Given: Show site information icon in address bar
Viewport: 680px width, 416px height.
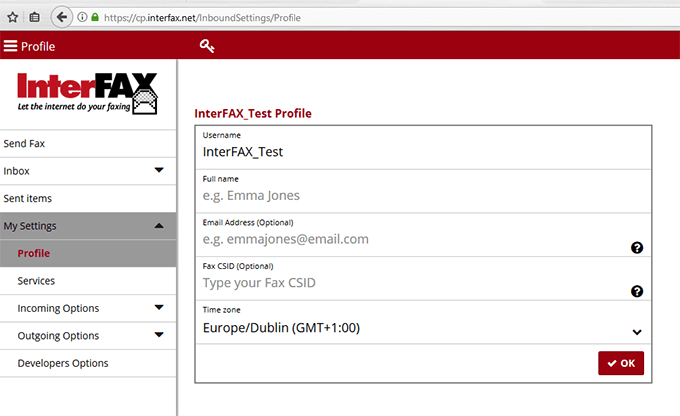Looking at the screenshot, I should (x=82, y=17).
